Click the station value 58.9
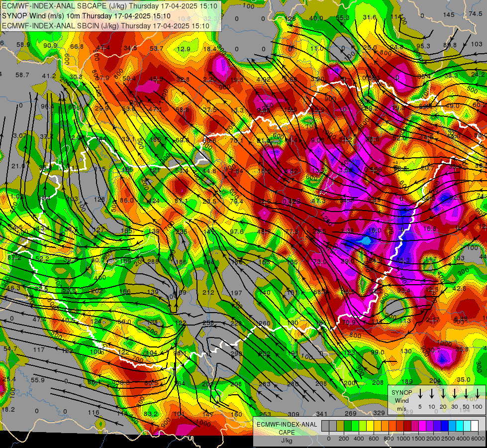 (x=23, y=45)
